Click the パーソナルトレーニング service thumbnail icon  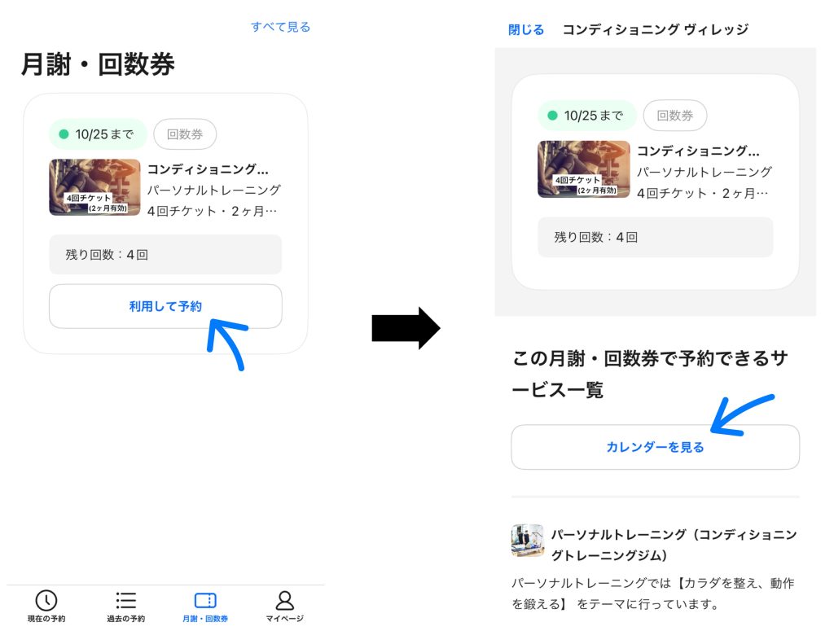click(528, 541)
